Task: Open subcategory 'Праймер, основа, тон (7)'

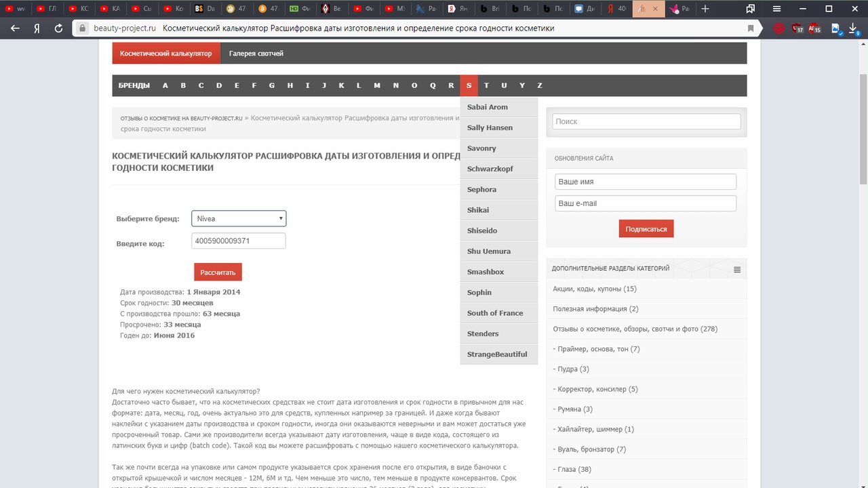Action: (597, 349)
